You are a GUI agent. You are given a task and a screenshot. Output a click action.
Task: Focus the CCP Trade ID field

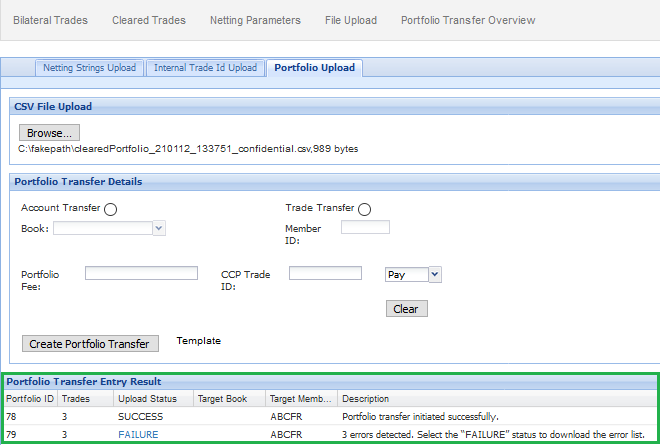coord(325,273)
